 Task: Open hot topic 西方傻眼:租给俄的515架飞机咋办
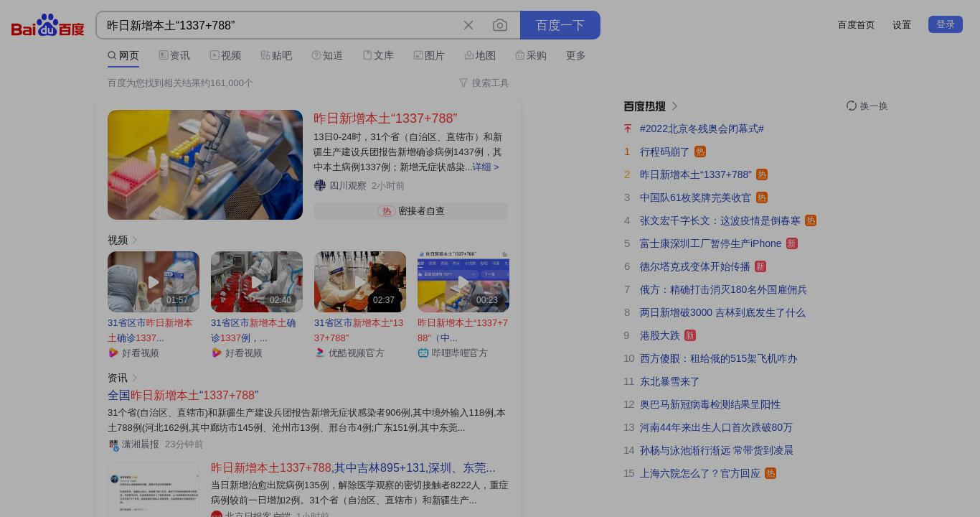[718, 358]
